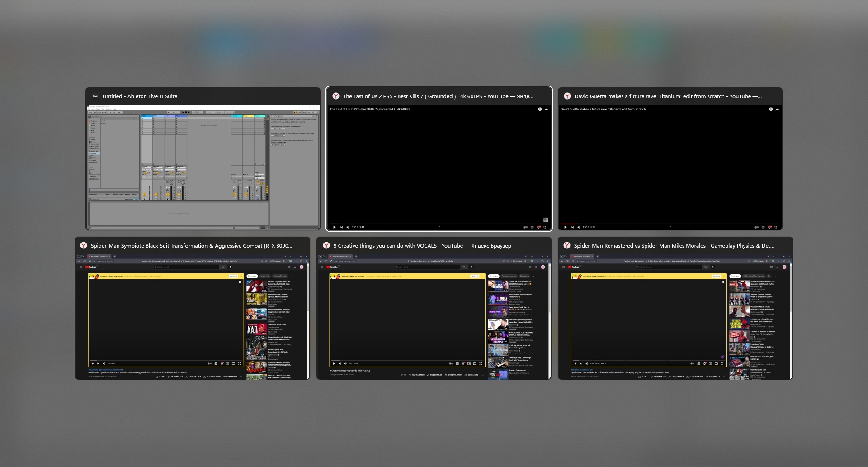Expand the chevron below the David Guetta player
The image size is (868, 467).
point(670,227)
